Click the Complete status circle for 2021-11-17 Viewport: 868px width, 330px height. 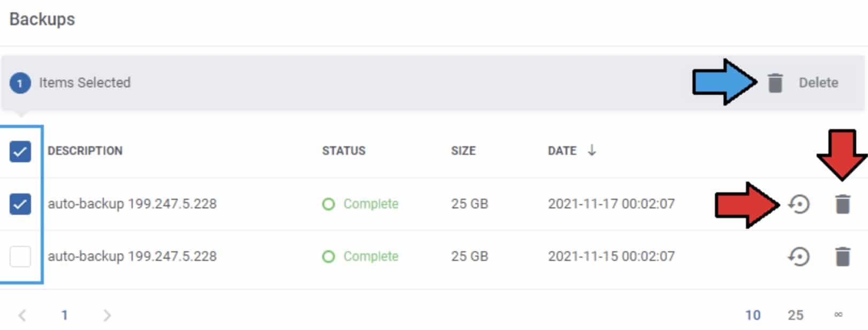click(329, 204)
